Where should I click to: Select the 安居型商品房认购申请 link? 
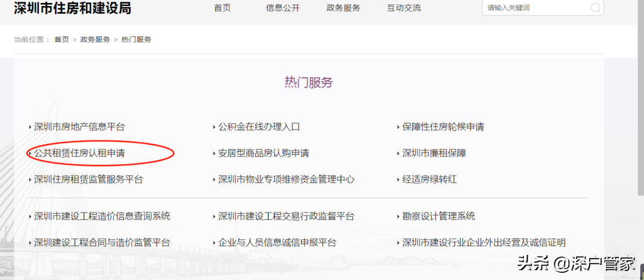[264, 153]
